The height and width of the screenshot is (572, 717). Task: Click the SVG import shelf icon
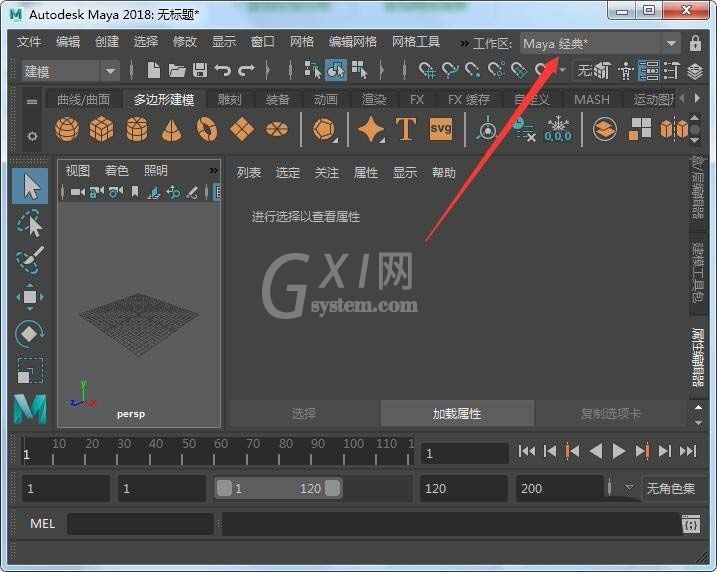coord(441,128)
